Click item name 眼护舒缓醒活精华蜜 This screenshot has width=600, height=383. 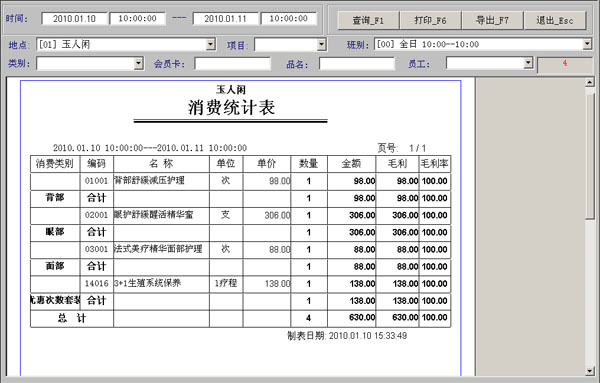[x=153, y=215]
